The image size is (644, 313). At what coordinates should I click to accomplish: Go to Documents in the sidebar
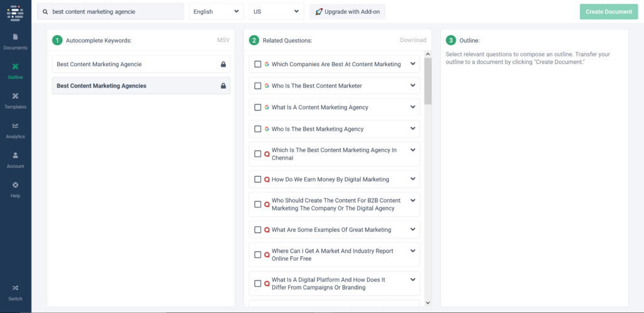coord(15,48)
